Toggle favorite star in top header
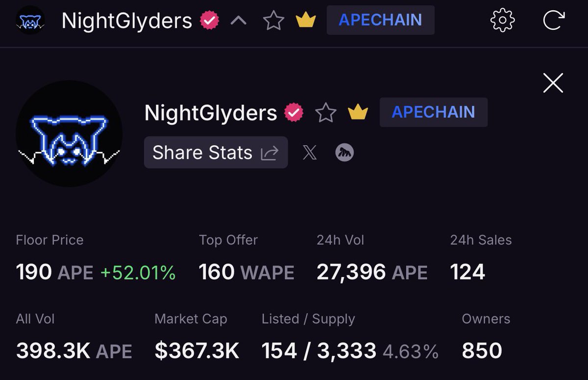The image size is (588, 380). point(273,21)
